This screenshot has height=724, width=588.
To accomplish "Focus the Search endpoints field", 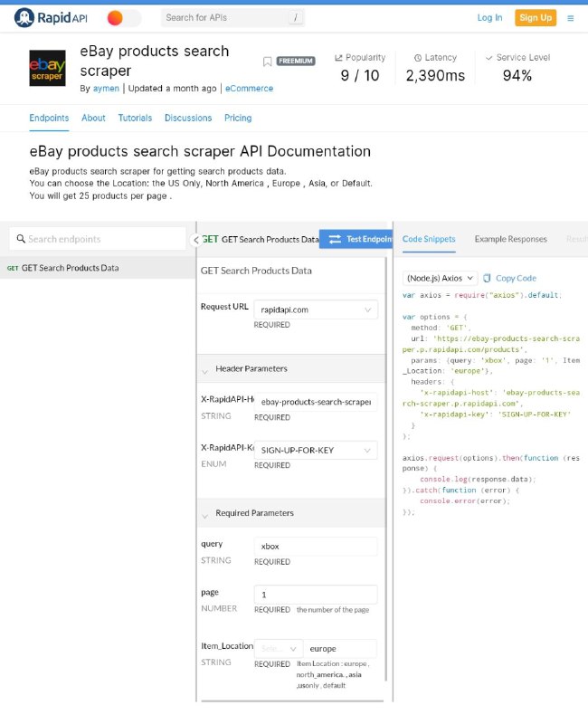I will coord(98,239).
